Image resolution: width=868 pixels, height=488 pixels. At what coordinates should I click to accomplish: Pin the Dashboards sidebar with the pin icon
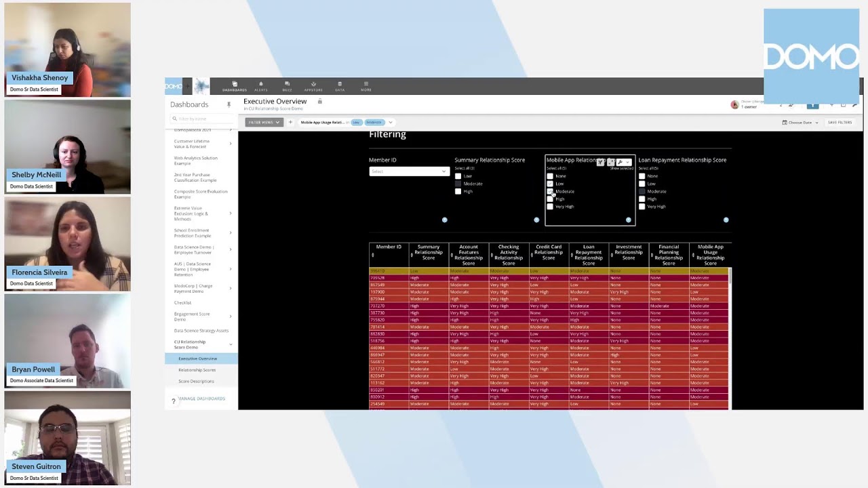pos(229,104)
